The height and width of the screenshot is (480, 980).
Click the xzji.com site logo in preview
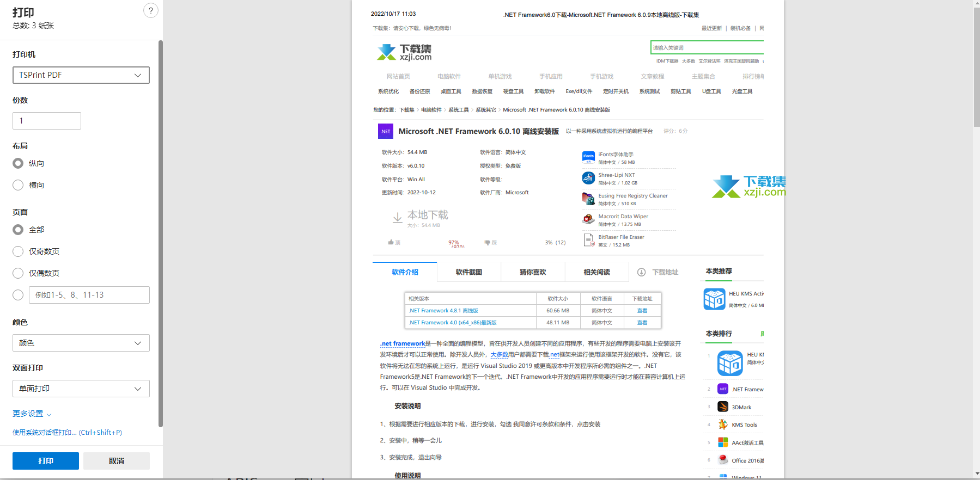click(404, 52)
